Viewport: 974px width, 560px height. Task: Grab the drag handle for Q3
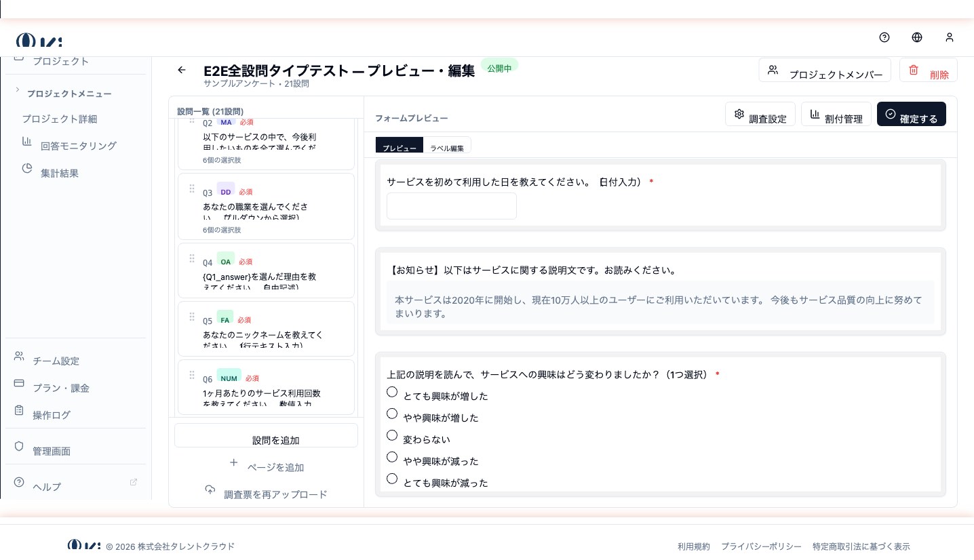coord(192,188)
